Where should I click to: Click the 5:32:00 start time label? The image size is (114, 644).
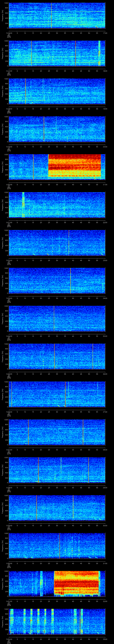tap(9, 639)
